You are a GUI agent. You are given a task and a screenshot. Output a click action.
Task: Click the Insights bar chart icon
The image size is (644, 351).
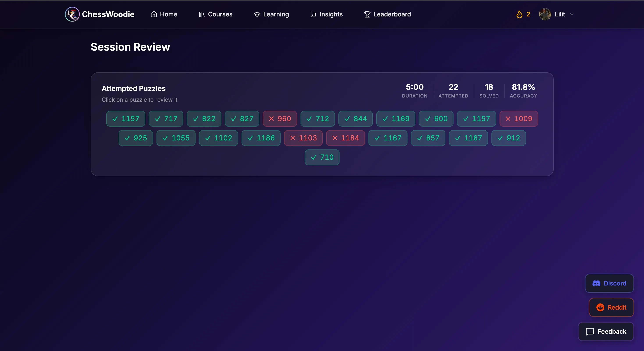(313, 14)
